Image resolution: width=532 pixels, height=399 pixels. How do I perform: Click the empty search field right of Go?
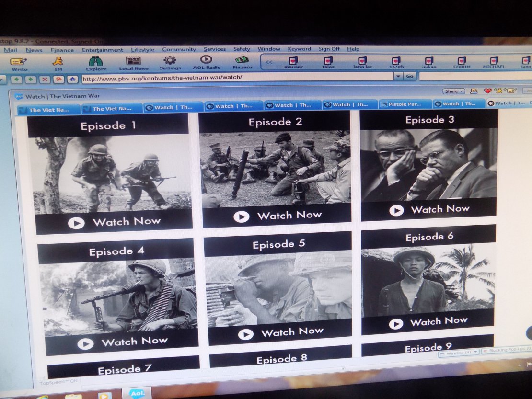(475, 76)
